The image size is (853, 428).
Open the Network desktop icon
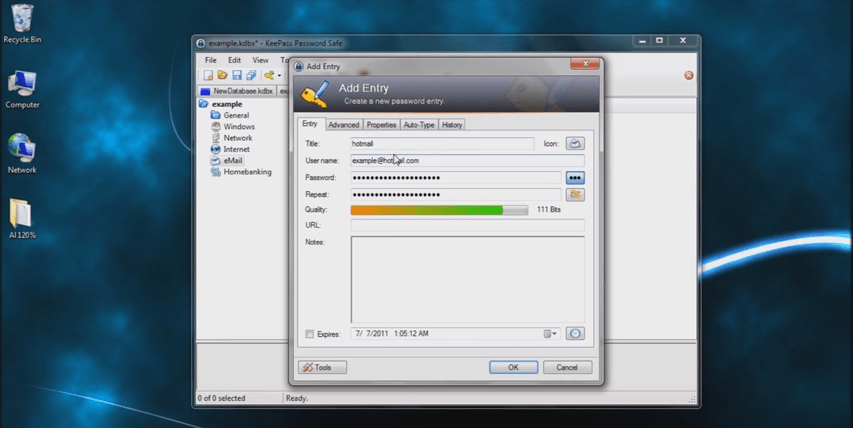click(22, 154)
